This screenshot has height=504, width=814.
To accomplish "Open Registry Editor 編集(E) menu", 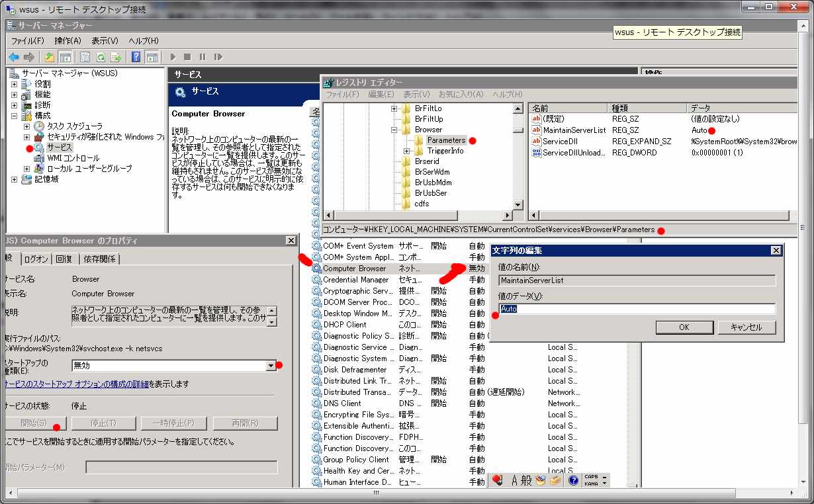I will (381, 95).
